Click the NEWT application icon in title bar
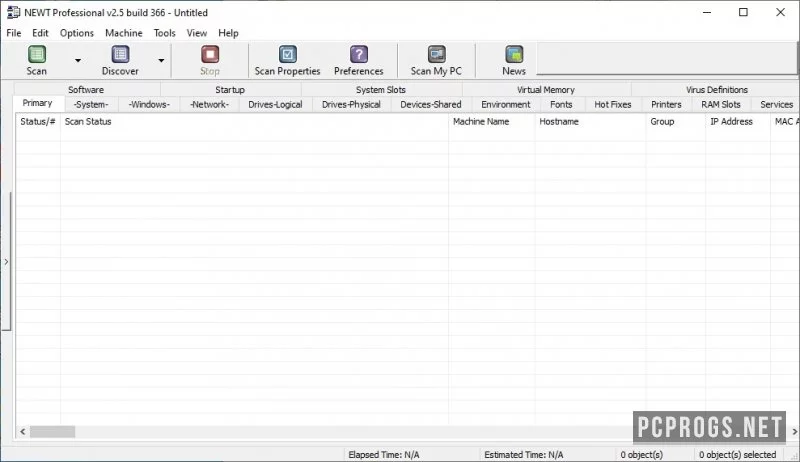This screenshot has height=462, width=800. [13, 12]
